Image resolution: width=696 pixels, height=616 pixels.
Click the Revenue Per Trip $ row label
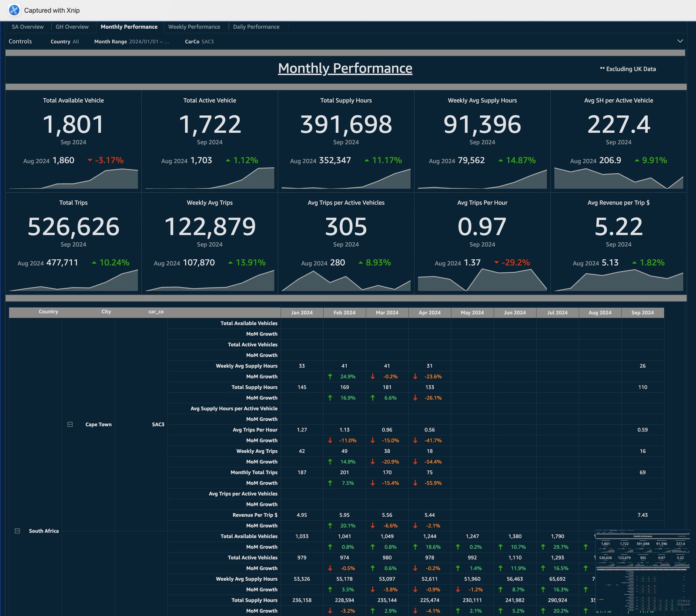pyautogui.click(x=255, y=515)
